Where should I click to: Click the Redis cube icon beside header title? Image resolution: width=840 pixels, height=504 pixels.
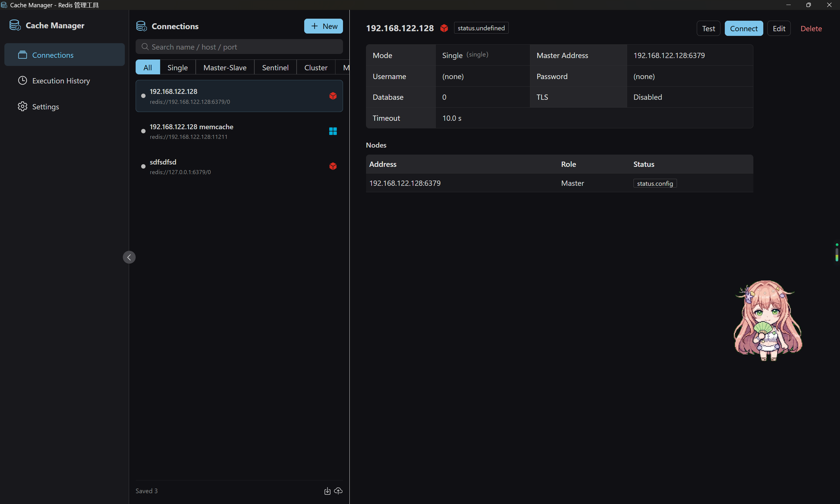(444, 28)
